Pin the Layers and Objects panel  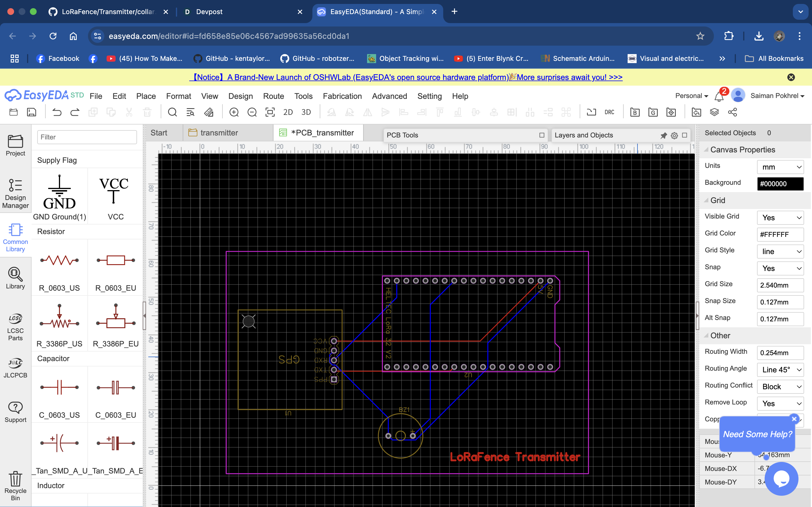coord(663,135)
